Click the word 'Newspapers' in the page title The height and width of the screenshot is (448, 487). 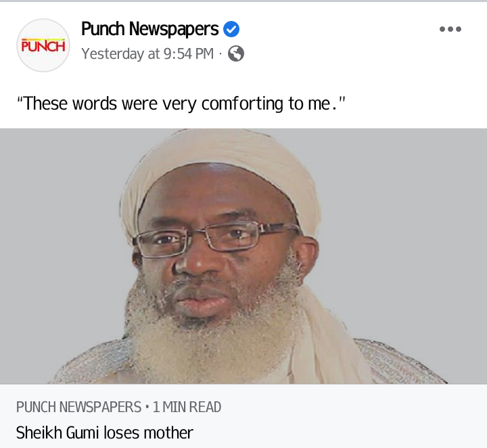174,29
